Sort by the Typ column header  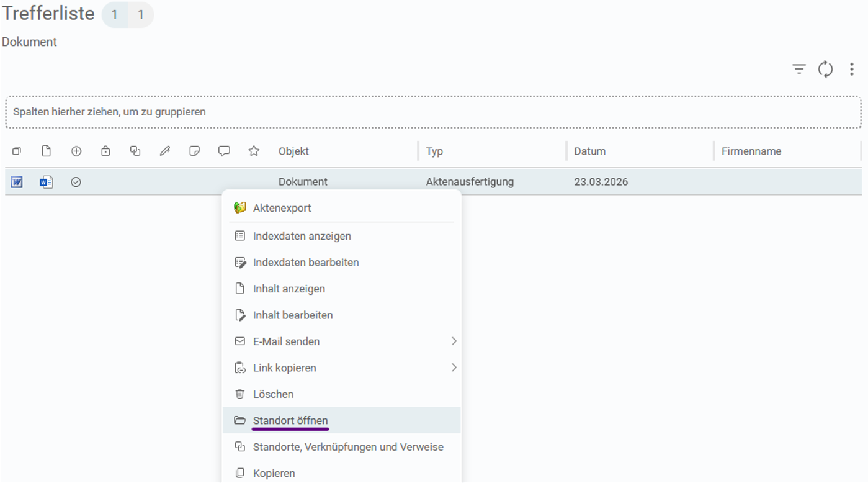coord(434,151)
